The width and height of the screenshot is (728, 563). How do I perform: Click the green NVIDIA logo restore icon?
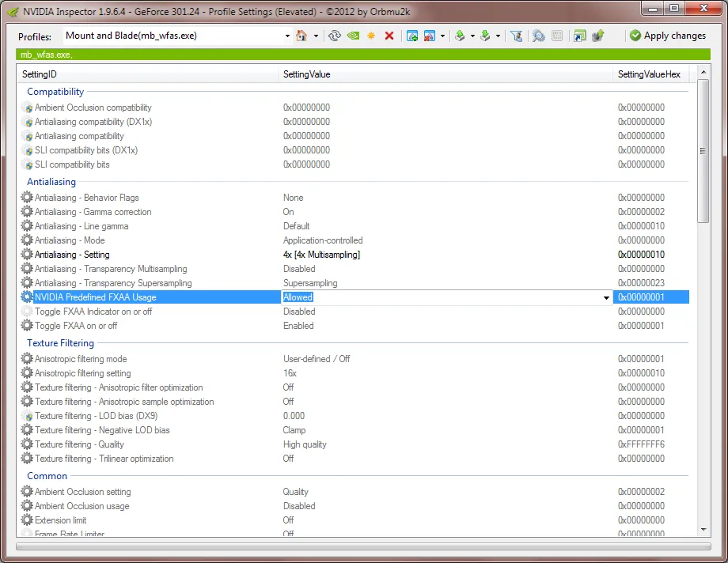[354, 36]
